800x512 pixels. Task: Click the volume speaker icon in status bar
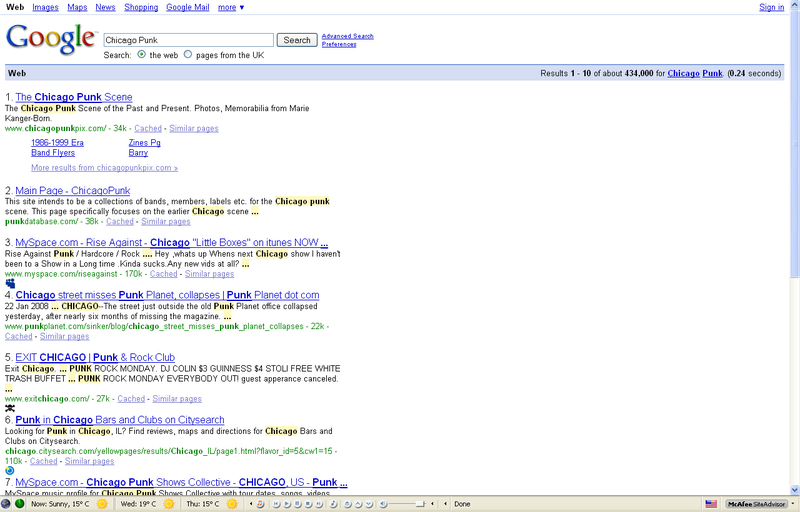pyautogui.click(x=383, y=504)
